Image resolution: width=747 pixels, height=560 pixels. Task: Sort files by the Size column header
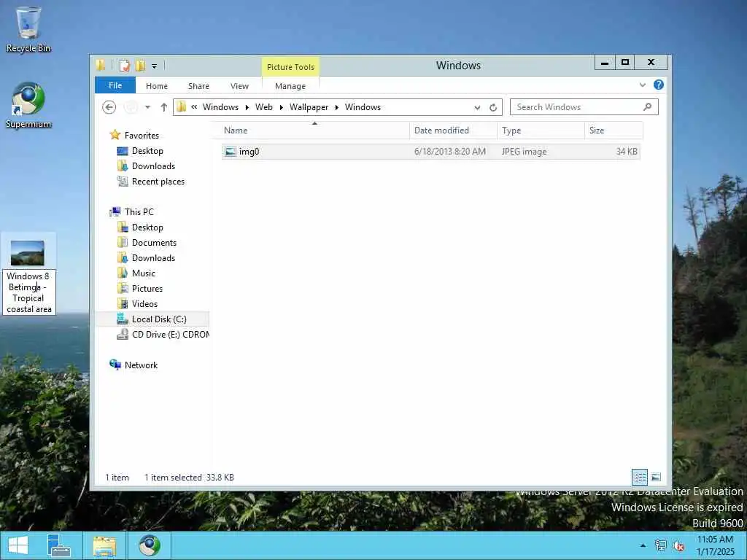(x=614, y=131)
